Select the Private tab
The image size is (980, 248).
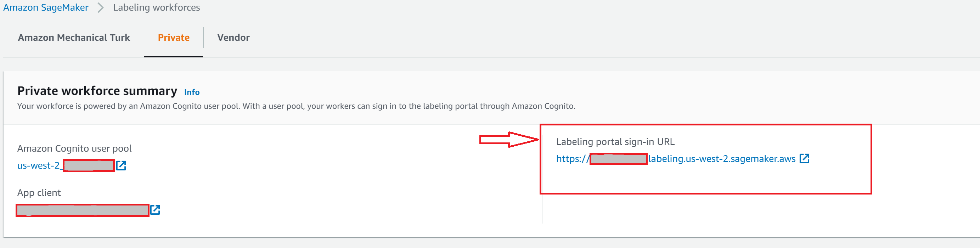point(174,38)
